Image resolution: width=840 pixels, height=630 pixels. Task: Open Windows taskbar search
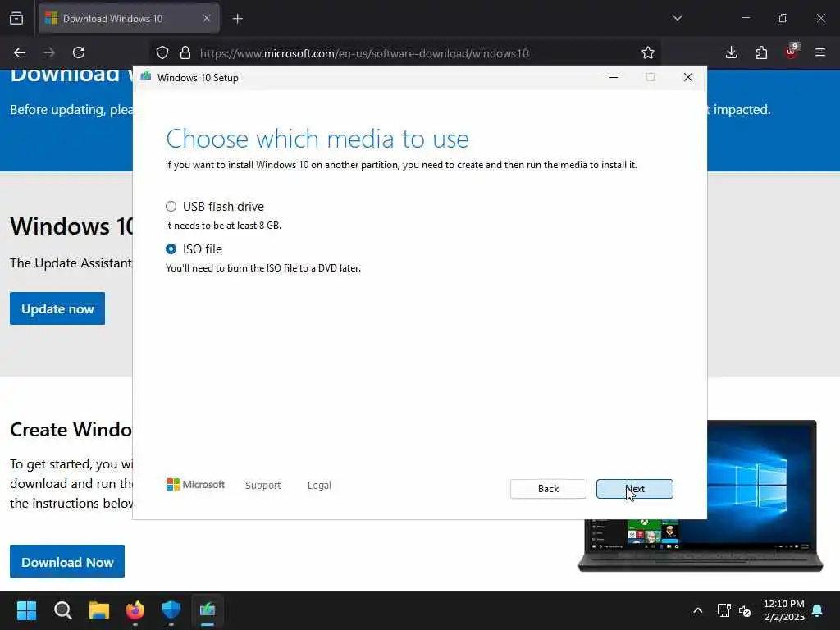pyautogui.click(x=62, y=610)
